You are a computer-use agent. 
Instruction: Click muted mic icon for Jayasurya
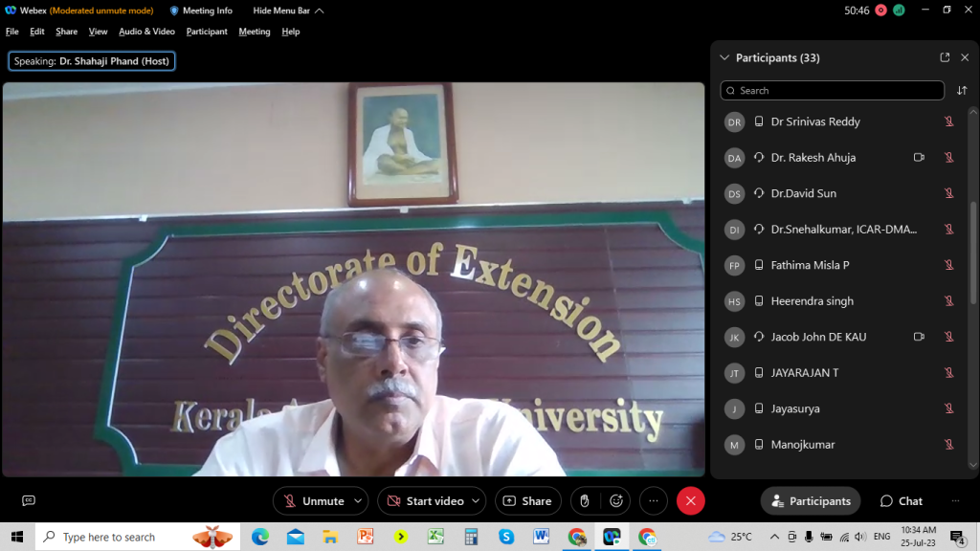coord(948,408)
